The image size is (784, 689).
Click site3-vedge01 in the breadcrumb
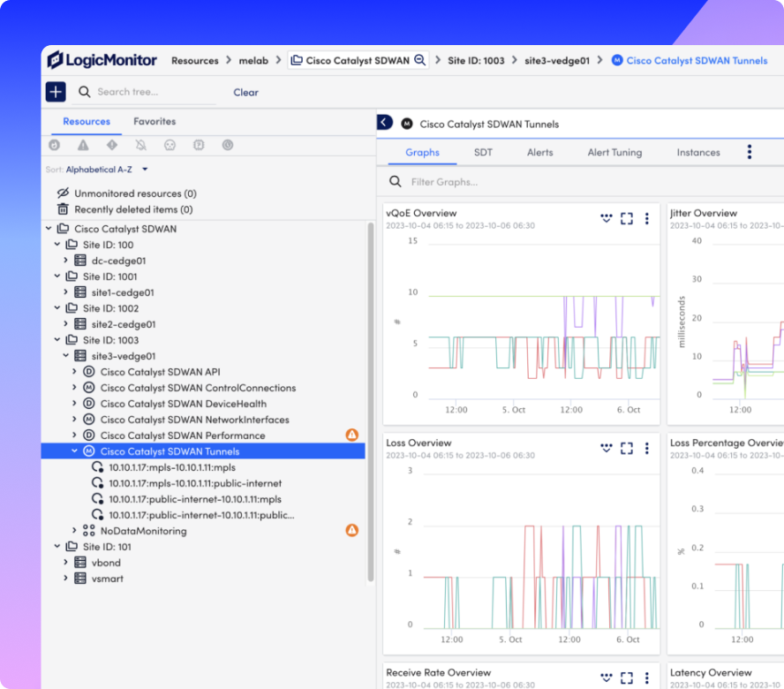557,61
